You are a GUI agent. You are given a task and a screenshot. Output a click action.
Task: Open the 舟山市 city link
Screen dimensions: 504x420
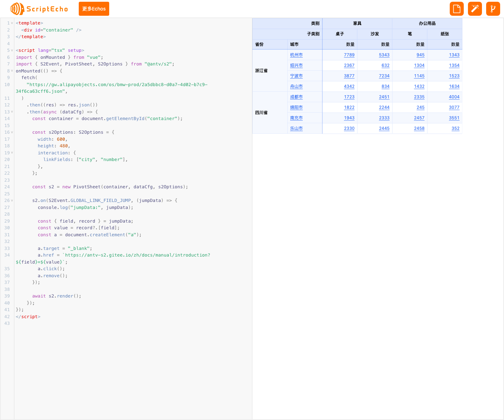[296, 86]
